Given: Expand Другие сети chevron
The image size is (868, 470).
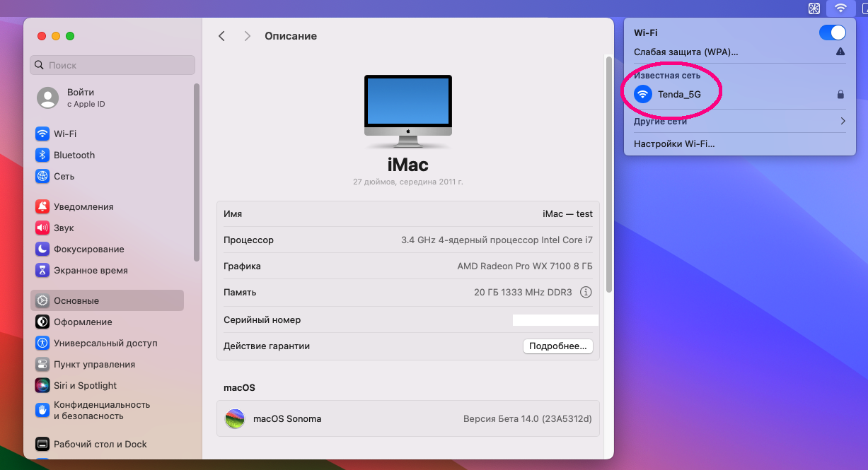Looking at the screenshot, I should pos(843,121).
